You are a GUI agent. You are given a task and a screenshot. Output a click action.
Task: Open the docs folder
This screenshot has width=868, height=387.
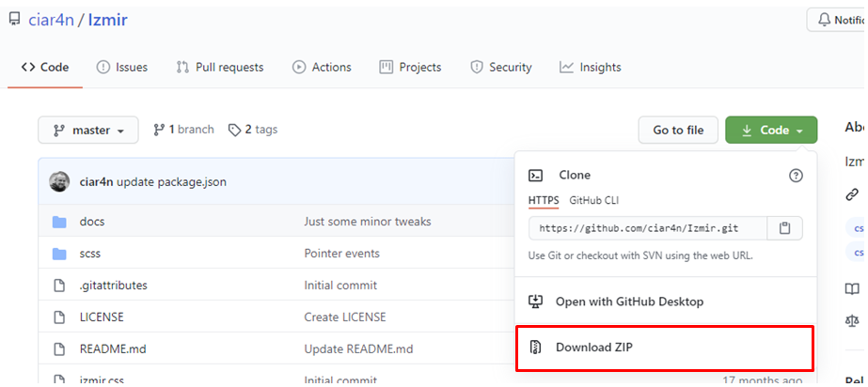click(92, 222)
